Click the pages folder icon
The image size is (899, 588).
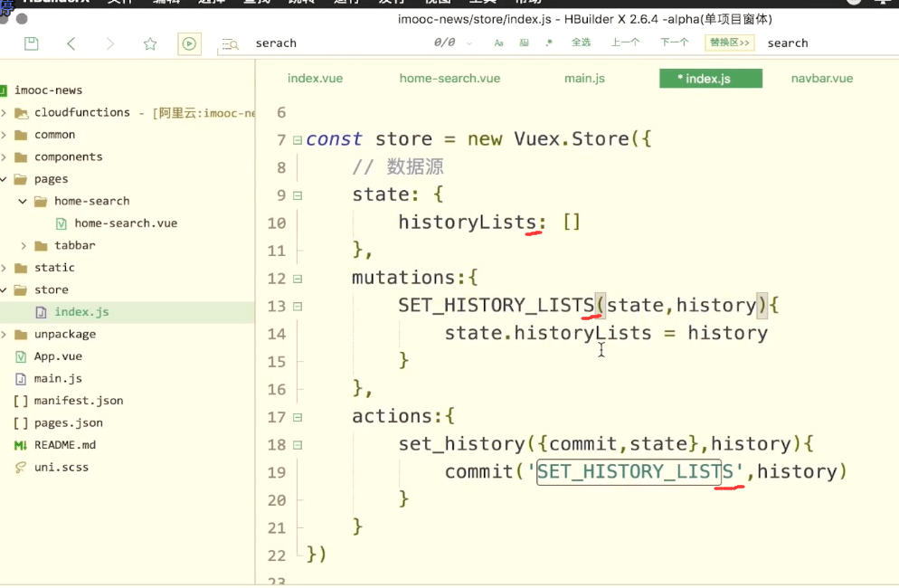pyautogui.click(x=21, y=179)
